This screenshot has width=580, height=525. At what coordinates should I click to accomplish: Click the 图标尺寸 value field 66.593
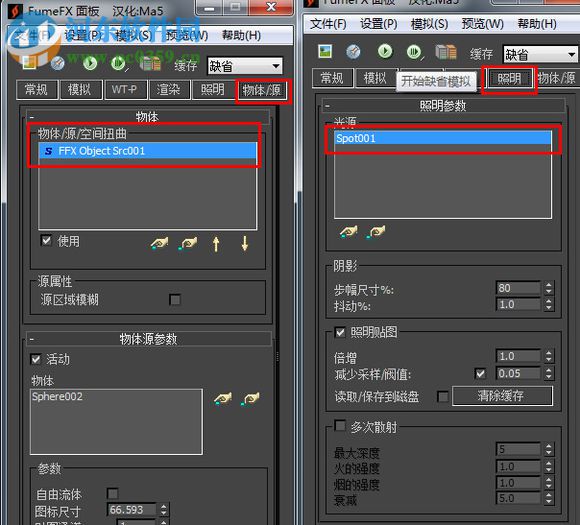(x=132, y=510)
